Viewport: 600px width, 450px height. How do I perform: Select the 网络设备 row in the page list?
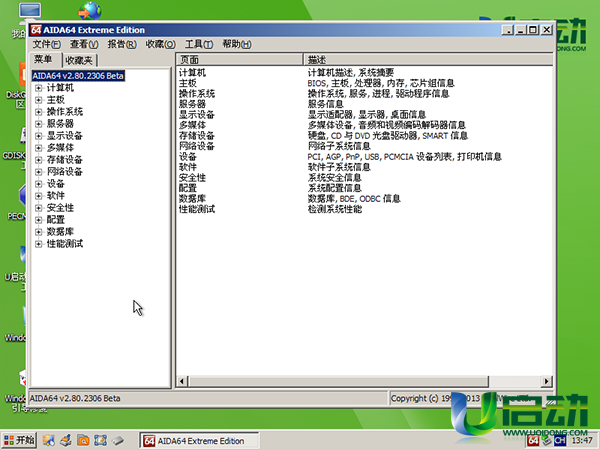tap(197, 146)
